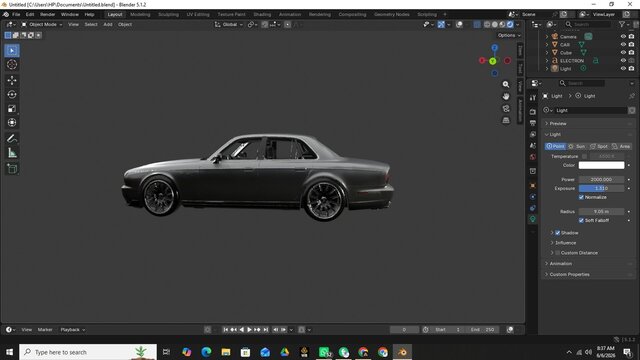Toggle the Shadow checkbox

(558, 233)
